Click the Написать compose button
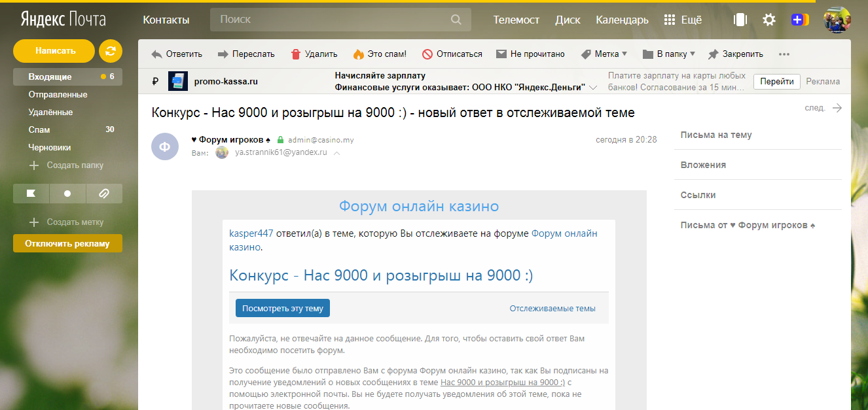This screenshot has height=410, width=868. point(55,50)
